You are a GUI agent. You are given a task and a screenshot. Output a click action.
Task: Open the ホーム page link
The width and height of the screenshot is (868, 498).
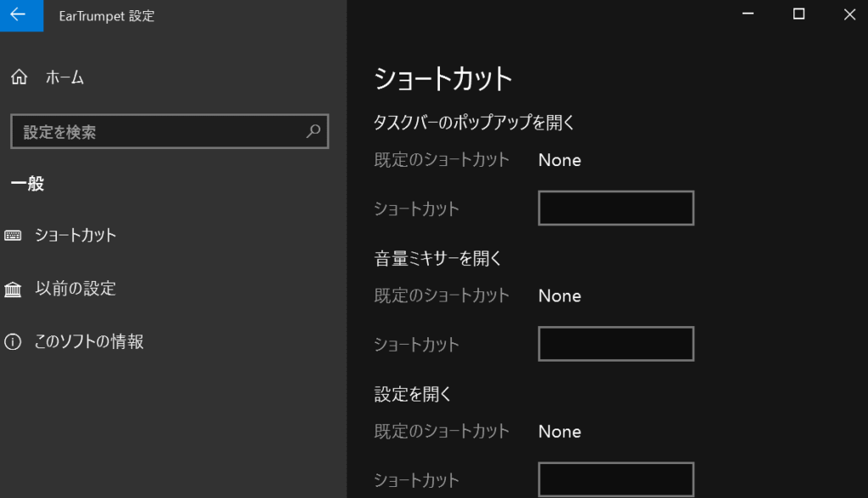[64, 77]
